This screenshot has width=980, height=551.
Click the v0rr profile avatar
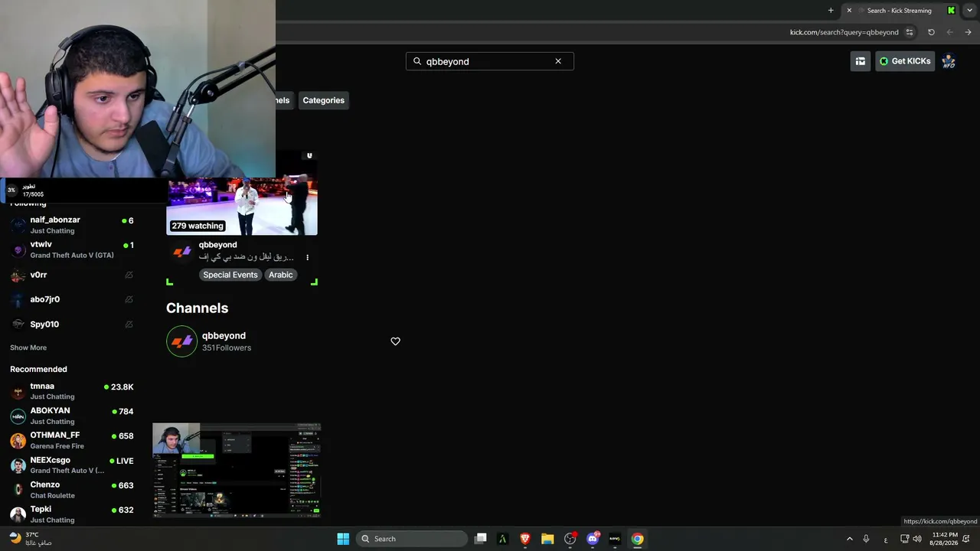pos(18,275)
